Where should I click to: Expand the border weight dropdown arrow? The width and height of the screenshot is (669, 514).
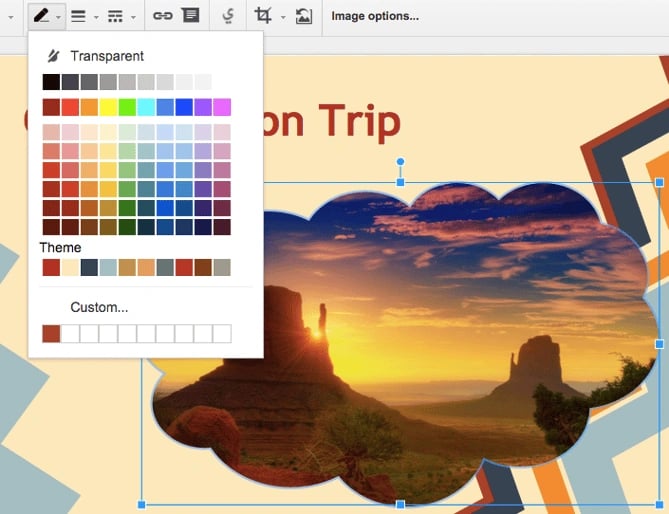coord(96,17)
